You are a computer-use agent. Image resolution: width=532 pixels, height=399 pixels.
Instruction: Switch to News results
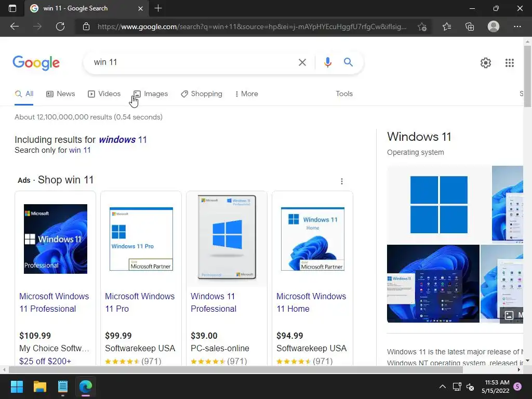[x=61, y=94]
